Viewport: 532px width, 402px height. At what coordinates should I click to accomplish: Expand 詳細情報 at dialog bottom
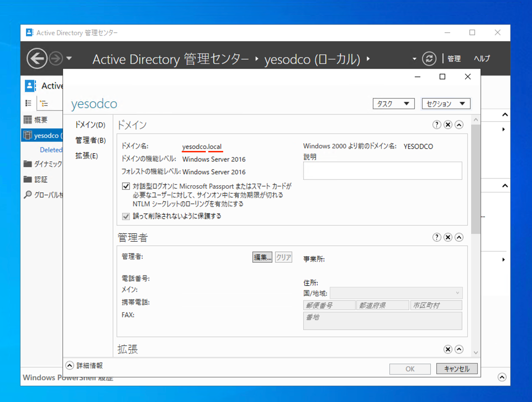70,366
